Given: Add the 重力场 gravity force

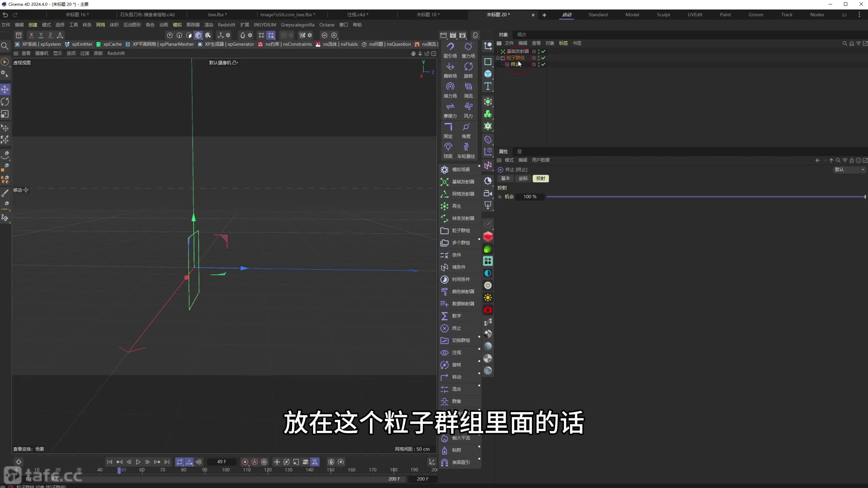Looking at the screenshot, I should click(468, 50).
